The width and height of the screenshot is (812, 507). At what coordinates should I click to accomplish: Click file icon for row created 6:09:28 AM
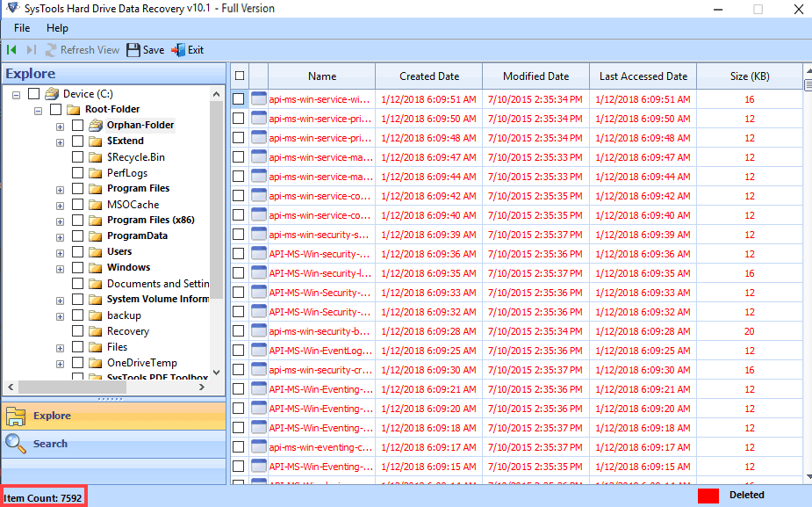coord(259,330)
